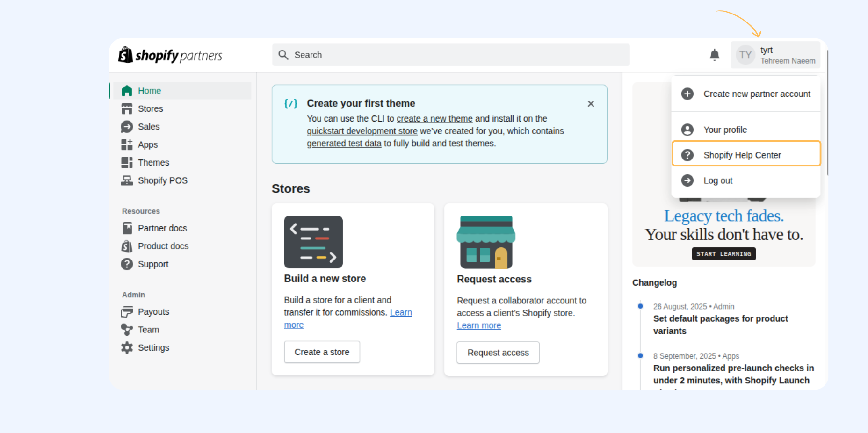Click Learn more under Request access
868x433 pixels.
pos(479,325)
